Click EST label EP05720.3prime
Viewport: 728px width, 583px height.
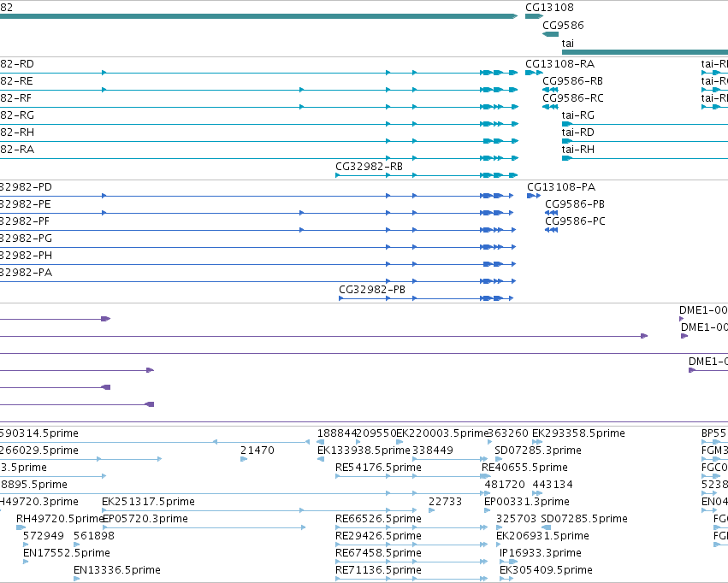click(x=145, y=519)
